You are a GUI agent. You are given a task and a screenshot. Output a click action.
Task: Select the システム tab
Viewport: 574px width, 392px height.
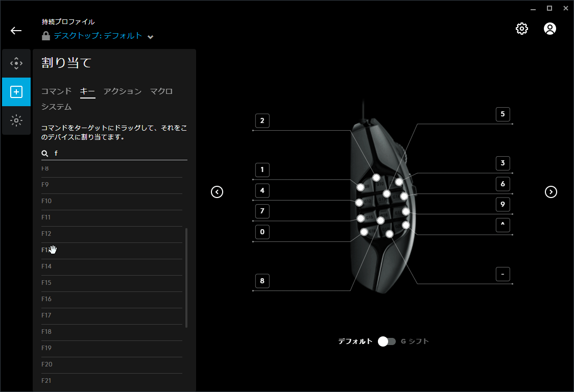[56, 107]
